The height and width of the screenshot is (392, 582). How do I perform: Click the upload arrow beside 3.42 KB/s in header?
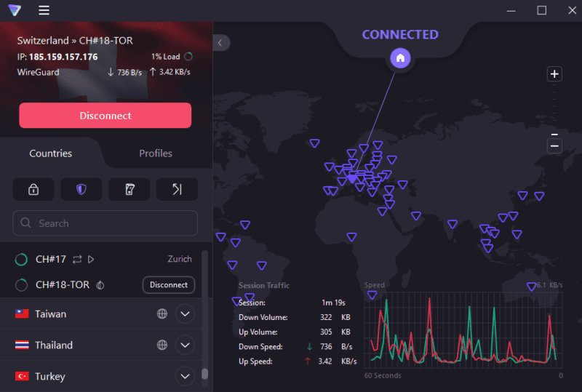153,72
